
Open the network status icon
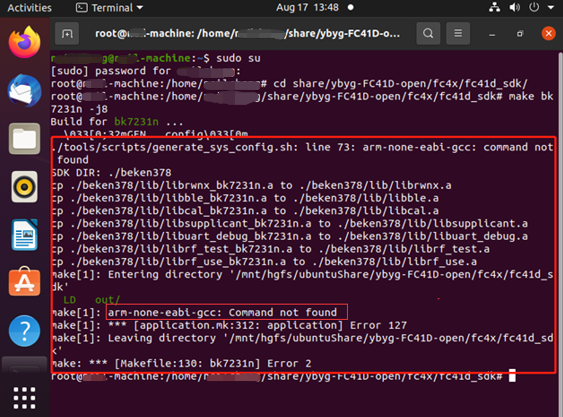coord(494,7)
